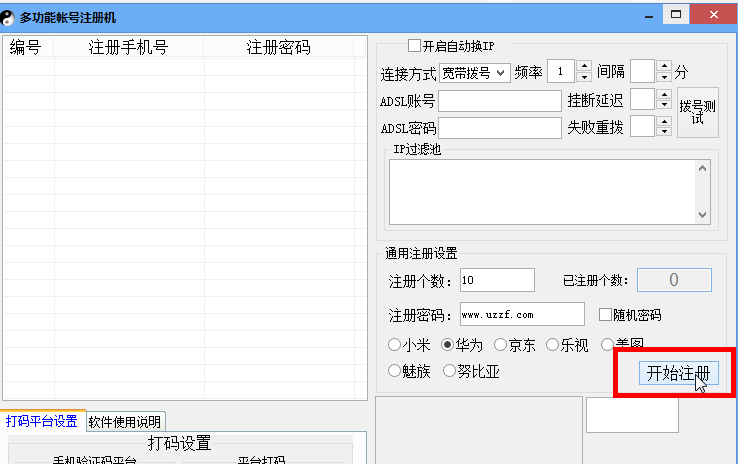Viewport: 738px width, 464px height.
Task: Switch to the 软件使用说明 tab
Action: pyautogui.click(x=124, y=421)
